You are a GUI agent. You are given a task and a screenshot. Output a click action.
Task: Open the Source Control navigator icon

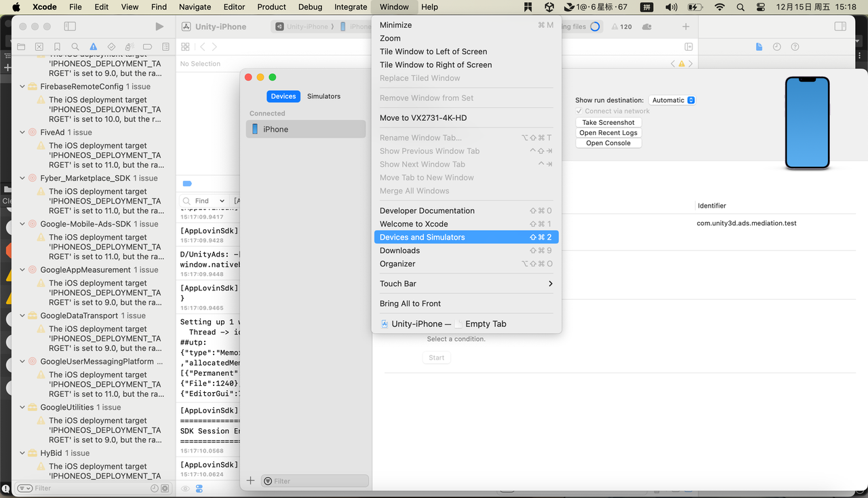click(39, 47)
